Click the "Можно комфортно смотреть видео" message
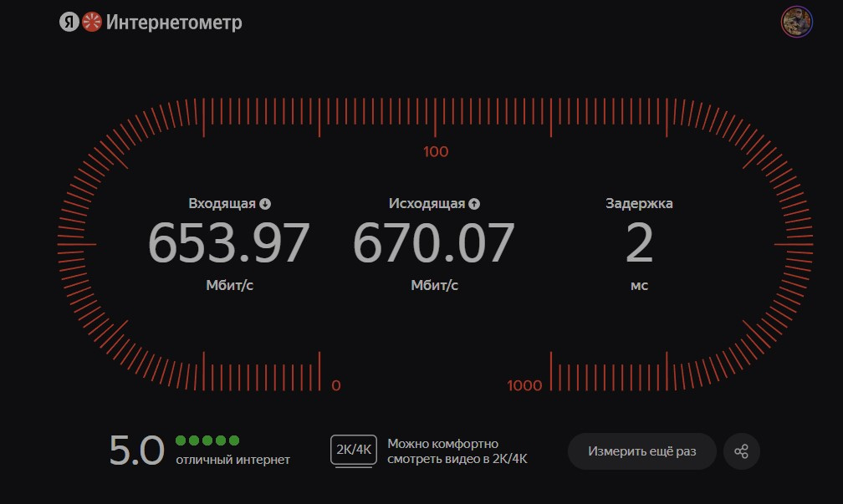Screen dimensions: 843x504 click(x=457, y=451)
